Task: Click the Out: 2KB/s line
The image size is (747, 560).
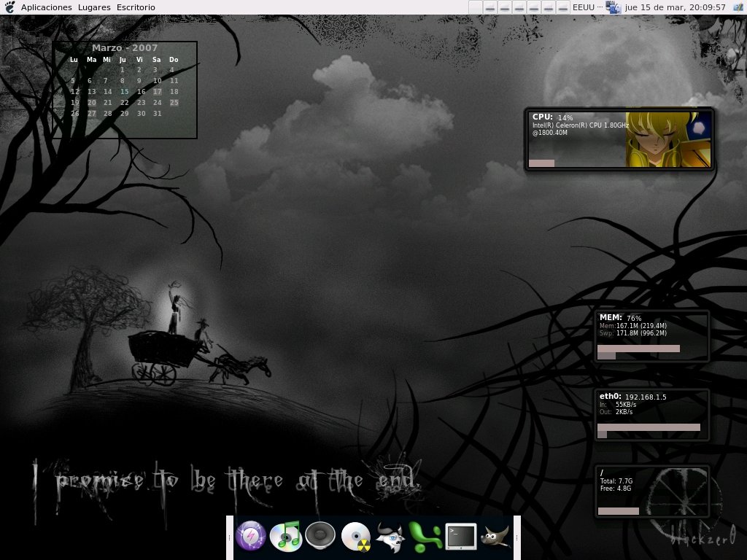Action: [616, 412]
